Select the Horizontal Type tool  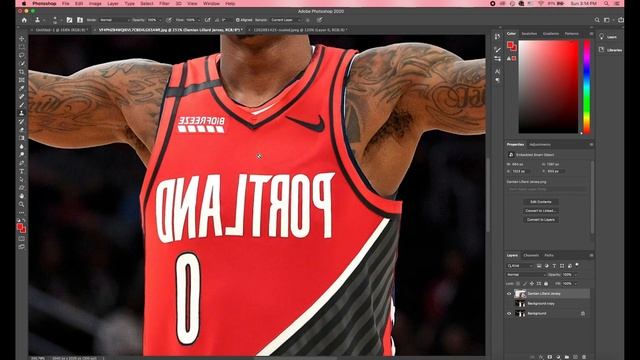click(22, 171)
